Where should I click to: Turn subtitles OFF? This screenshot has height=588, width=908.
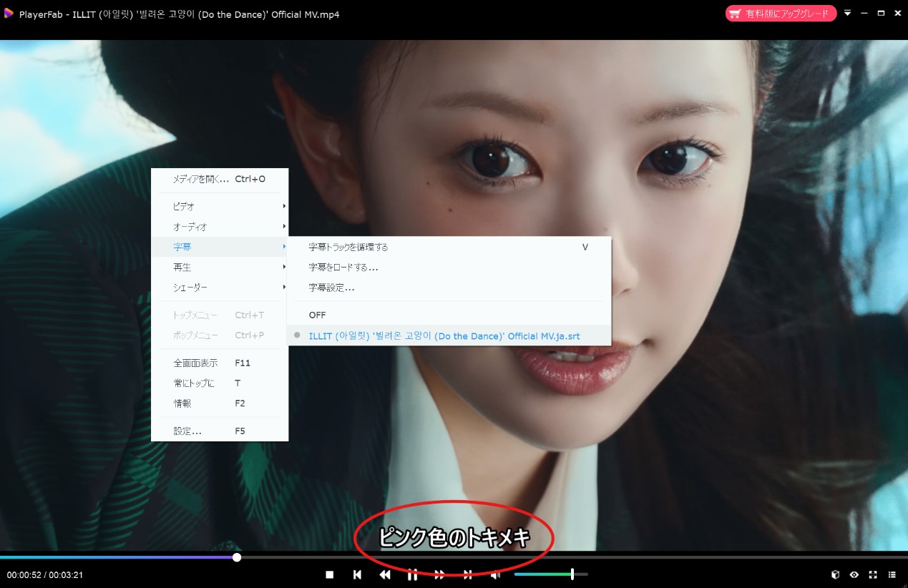pyautogui.click(x=449, y=315)
